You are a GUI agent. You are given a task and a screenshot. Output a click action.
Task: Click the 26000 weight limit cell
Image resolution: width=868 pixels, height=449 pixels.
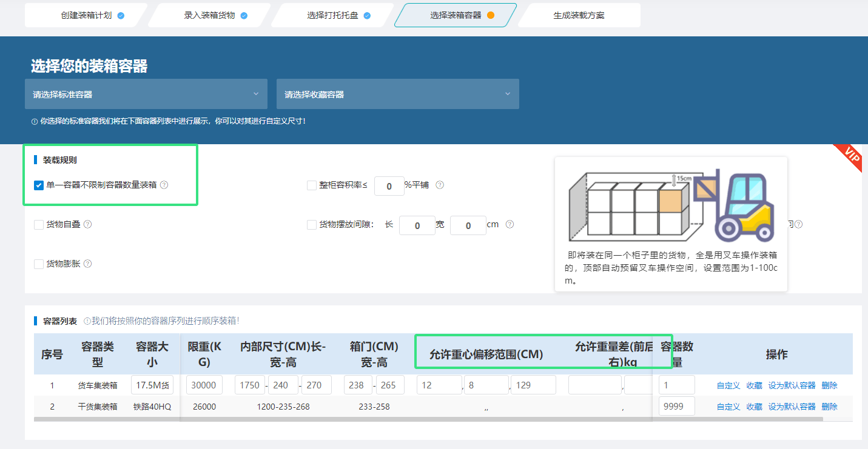tap(204, 407)
